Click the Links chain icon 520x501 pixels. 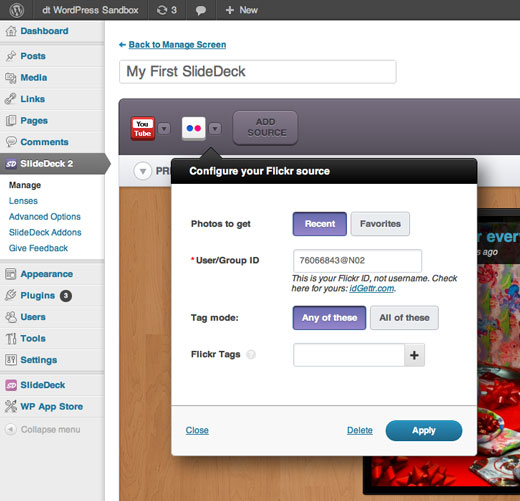click(11, 99)
